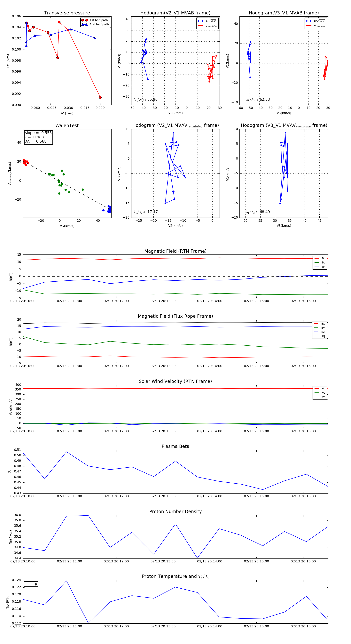This screenshot has width=351, height=644.
Task: Select the 'Bn' legend entry
Action: (x=320, y=267)
